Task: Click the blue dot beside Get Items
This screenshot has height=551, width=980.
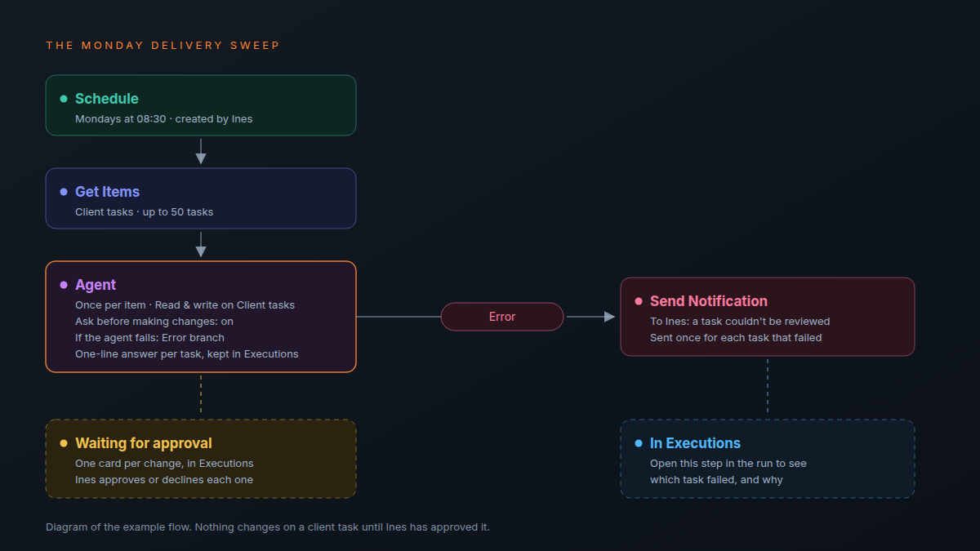Action: point(64,192)
